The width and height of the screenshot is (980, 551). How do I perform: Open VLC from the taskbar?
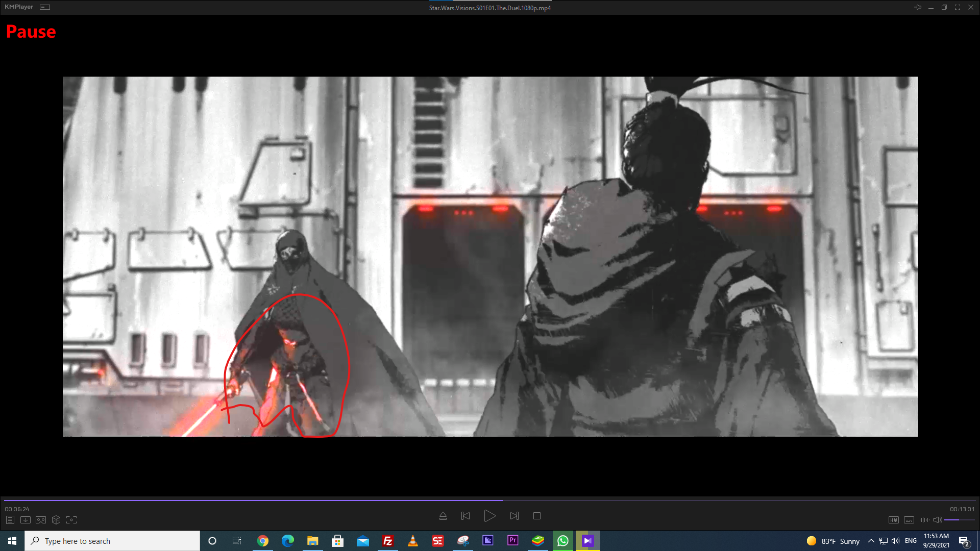tap(413, 541)
